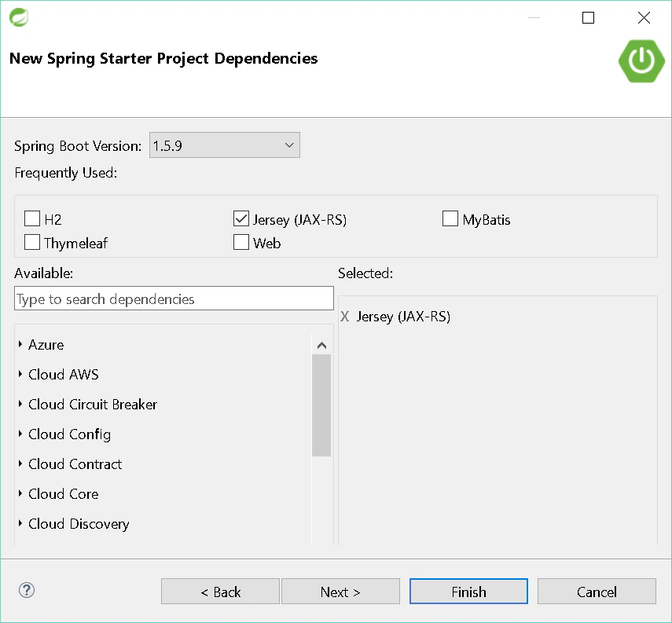The height and width of the screenshot is (623, 672).
Task: Select the Cloud Contract row label
Action: 75,464
